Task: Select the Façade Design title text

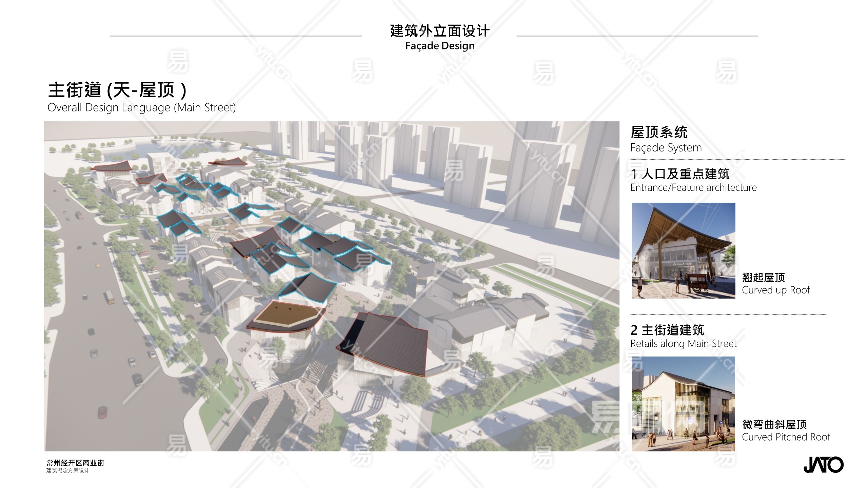Action: (440, 46)
